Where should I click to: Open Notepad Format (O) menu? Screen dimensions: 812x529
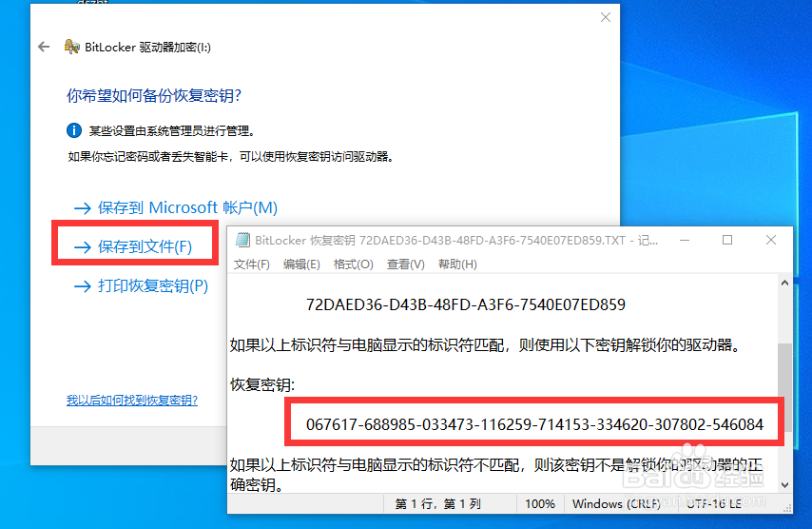coord(353,264)
